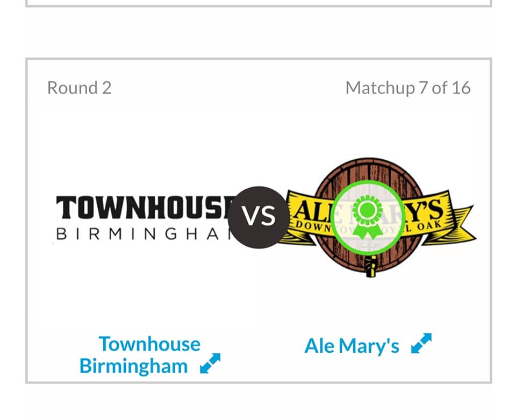Select the word "Townhouse" in blue link
This screenshot has width=516, height=420.
pos(149,344)
